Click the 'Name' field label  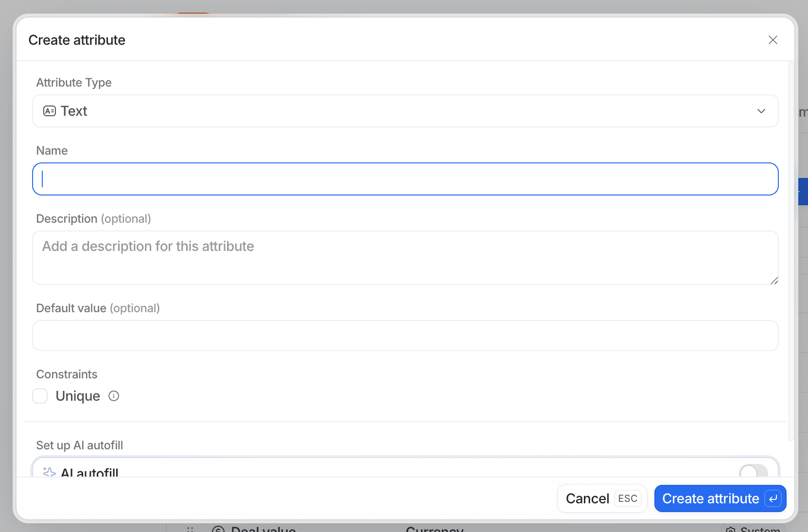point(52,151)
